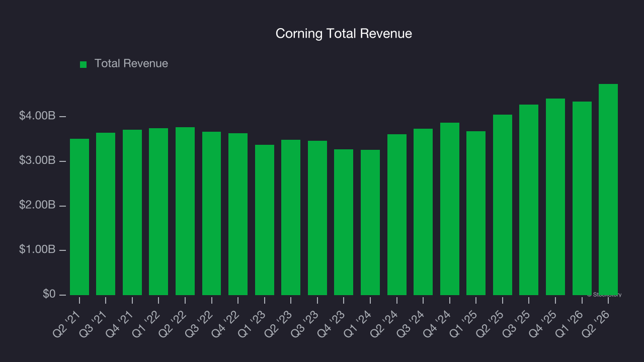Select the Q4 '22 revenue bar
Image resolution: width=644 pixels, height=362 pixels.
pyautogui.click(x=238, y=214)
